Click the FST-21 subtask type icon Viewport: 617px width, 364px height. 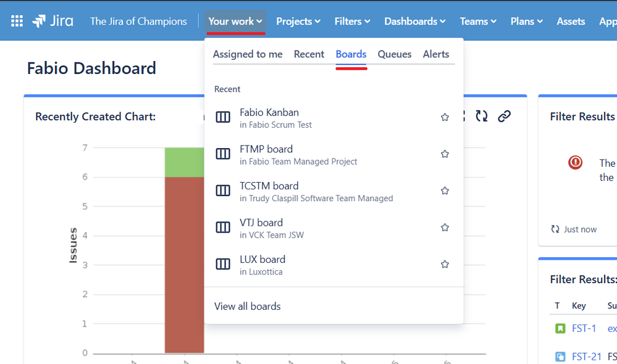click(560, 357)
